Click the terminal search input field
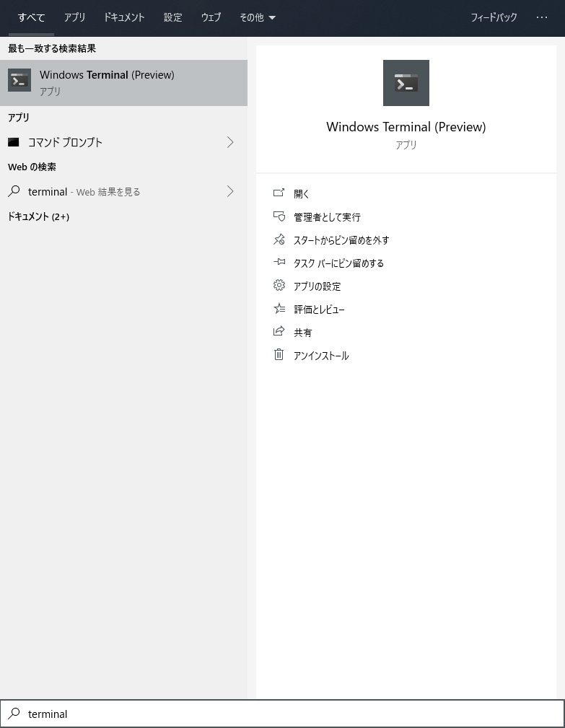This screenshot has height=728, width=565. [x=282, y=714]
